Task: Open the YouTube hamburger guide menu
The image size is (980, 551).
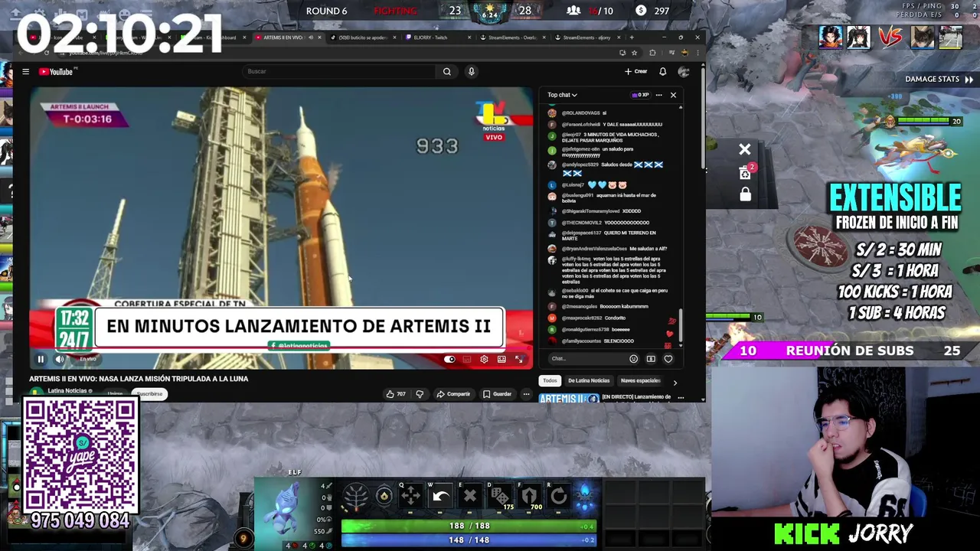Action: (25, 72)
